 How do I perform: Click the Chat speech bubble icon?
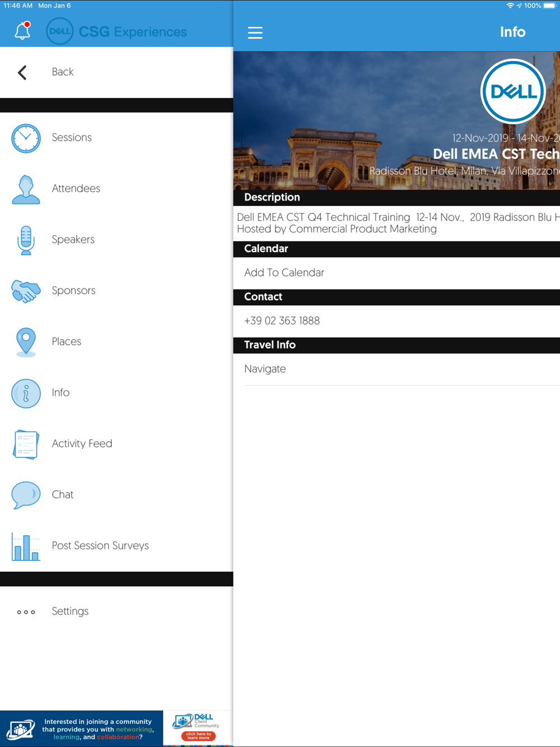point(26,495)
